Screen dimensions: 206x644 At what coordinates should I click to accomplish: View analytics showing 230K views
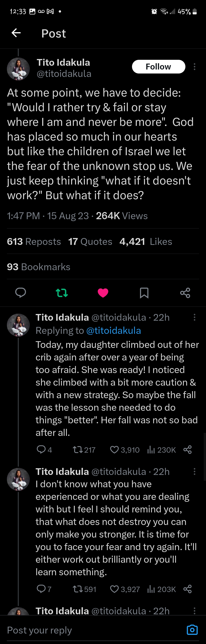(161, 450)
